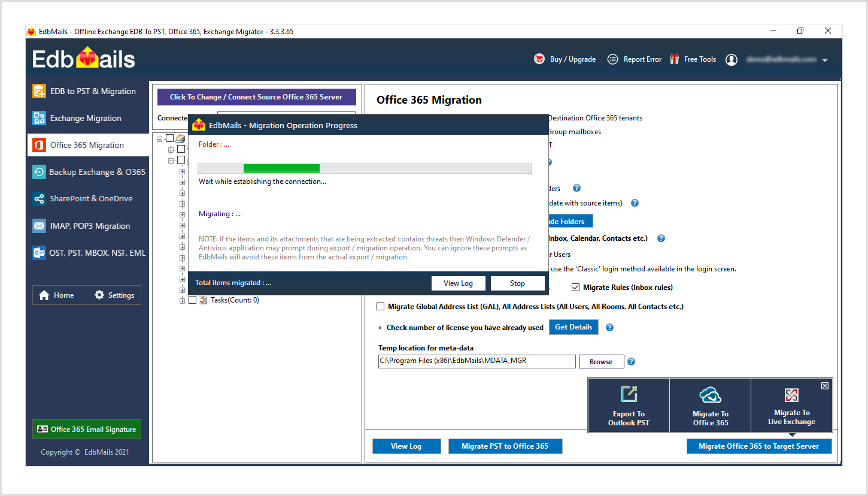Click the help icon after the text ending 'ders'
Image resolution: width=868 pixels, height=496 pixels.
tap(576, 188)
